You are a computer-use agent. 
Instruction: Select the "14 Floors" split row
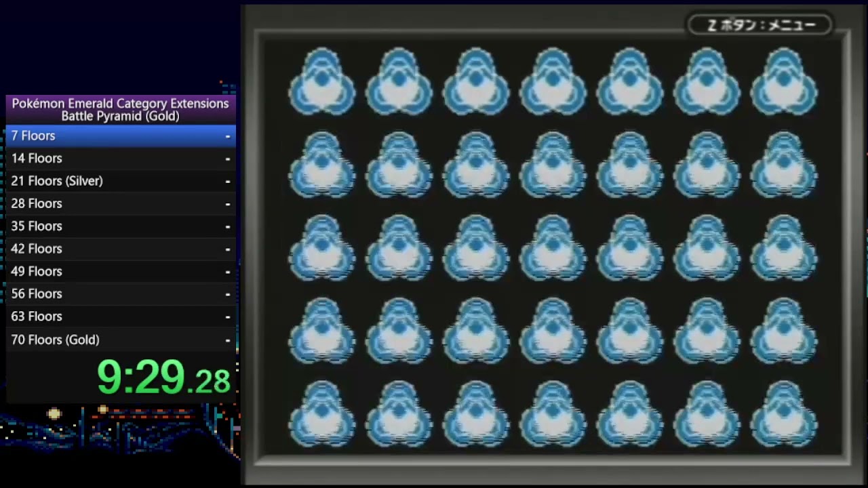click(x=121, y=159)
